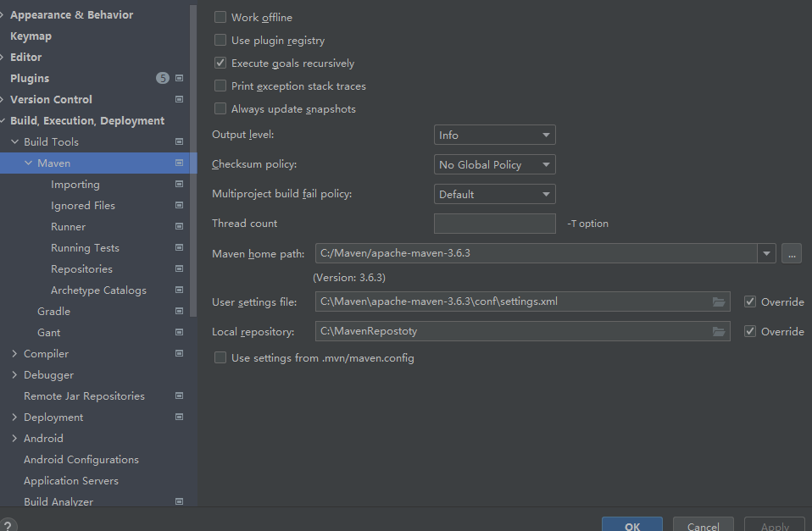Click project-level icon beside Repositories

(x=179, y=269)
